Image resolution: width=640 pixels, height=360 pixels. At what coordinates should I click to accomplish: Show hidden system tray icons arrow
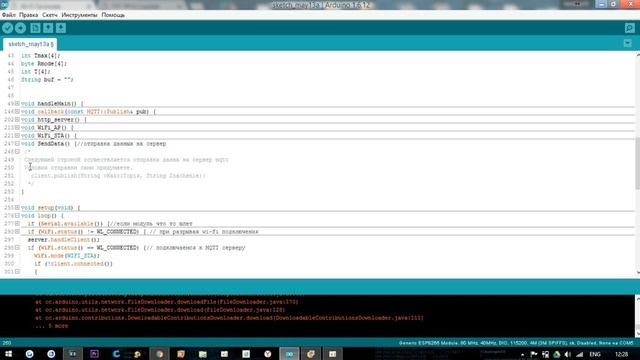click(523, 354)
